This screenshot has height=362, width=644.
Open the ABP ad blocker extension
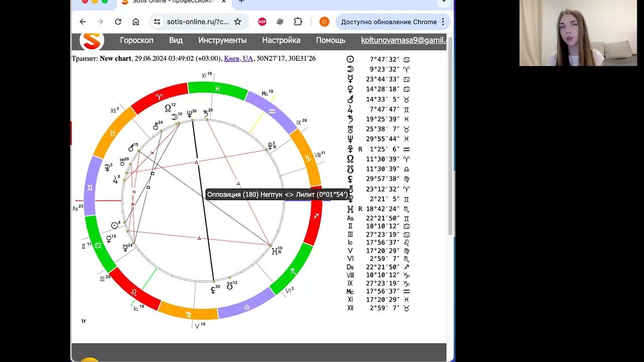[262, 22]
